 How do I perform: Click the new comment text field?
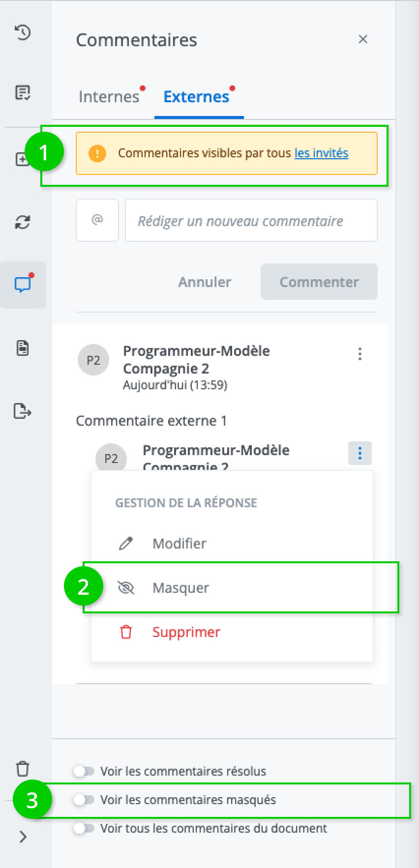(x=251, y=221)
